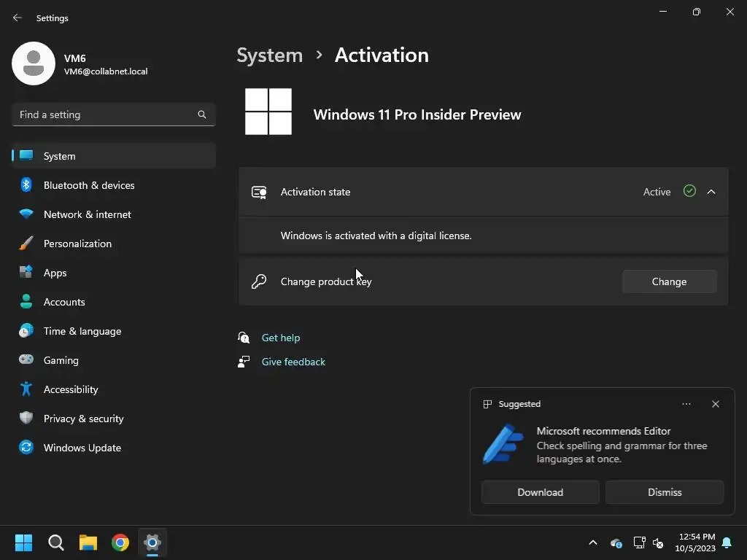Open System settings category

(113, 156)
